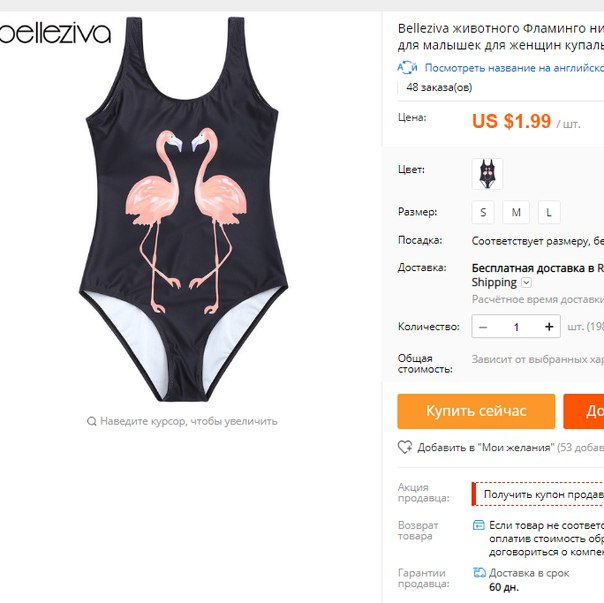
Task: Select size S option
Action: 483,212
